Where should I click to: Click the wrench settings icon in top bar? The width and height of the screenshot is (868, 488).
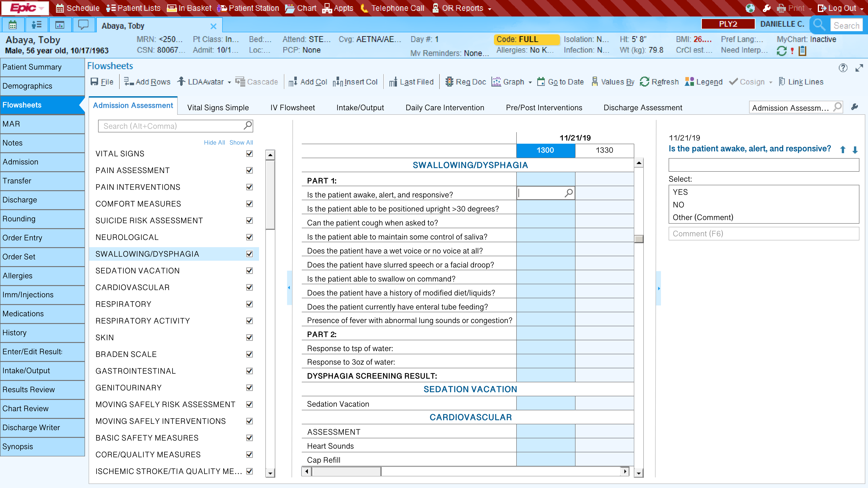767,8
